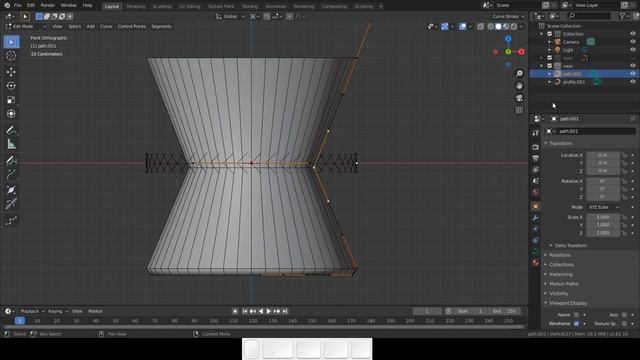The image size is (640, 360).
Task: Toggle visibility eye for Camera
Action: tap(633, 42)
